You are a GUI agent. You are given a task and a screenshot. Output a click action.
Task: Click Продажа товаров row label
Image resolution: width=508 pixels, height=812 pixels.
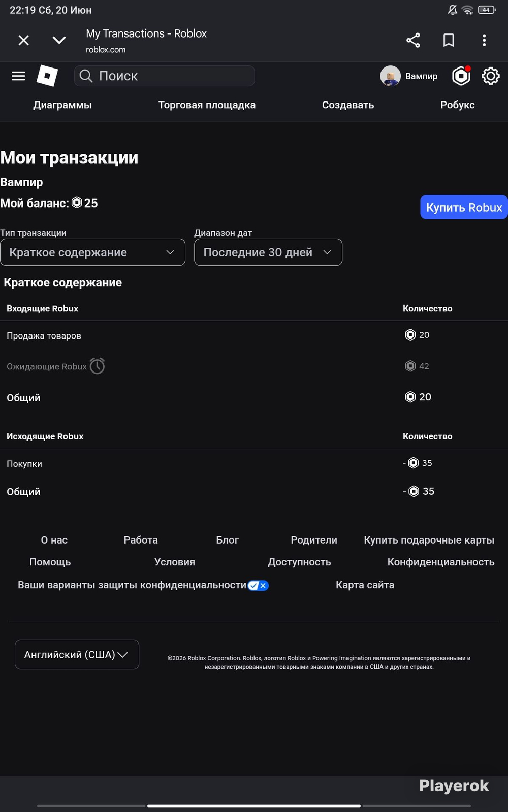click(x=44, y=335)
